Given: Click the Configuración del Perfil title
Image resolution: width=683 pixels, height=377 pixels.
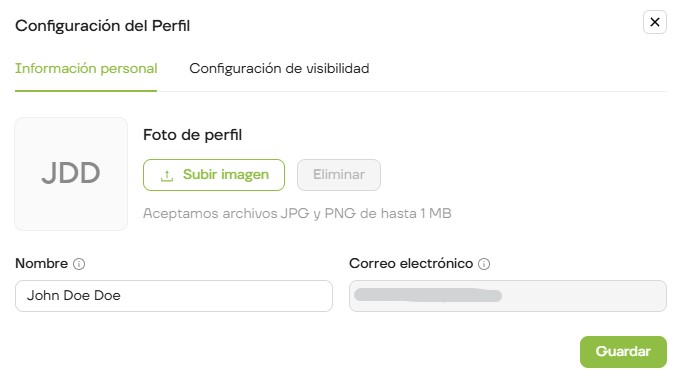Looking at the screenshot, I should 103,26.
